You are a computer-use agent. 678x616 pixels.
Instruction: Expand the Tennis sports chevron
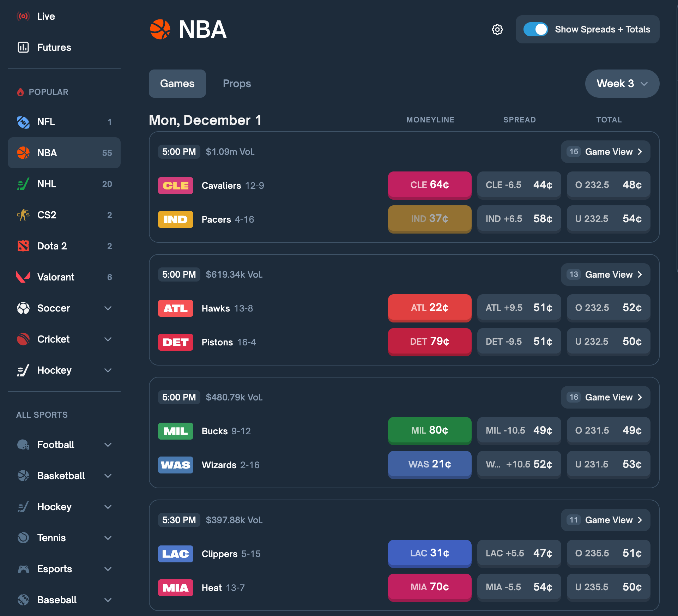pyautogui.click(x=108, y=538)
